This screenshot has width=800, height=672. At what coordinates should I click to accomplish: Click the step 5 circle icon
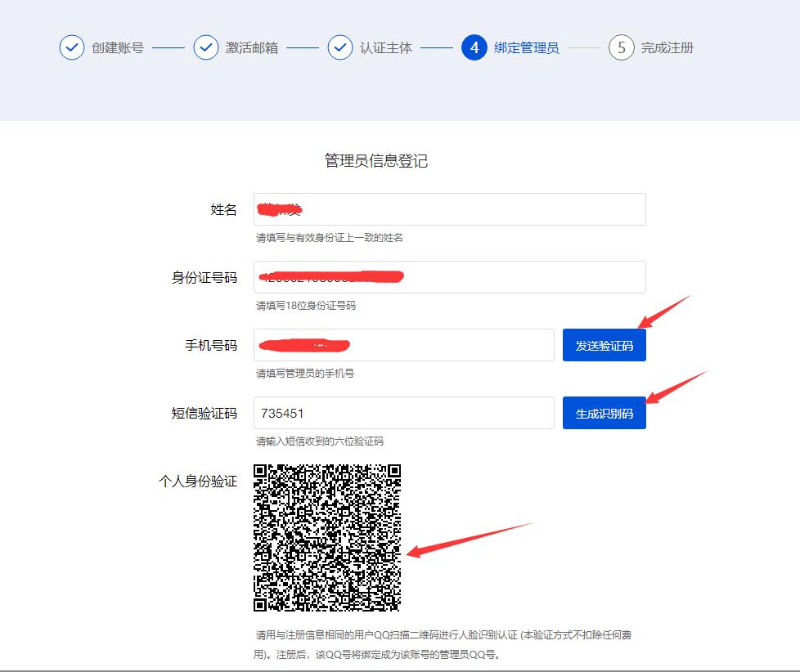[x=622, y=47]
